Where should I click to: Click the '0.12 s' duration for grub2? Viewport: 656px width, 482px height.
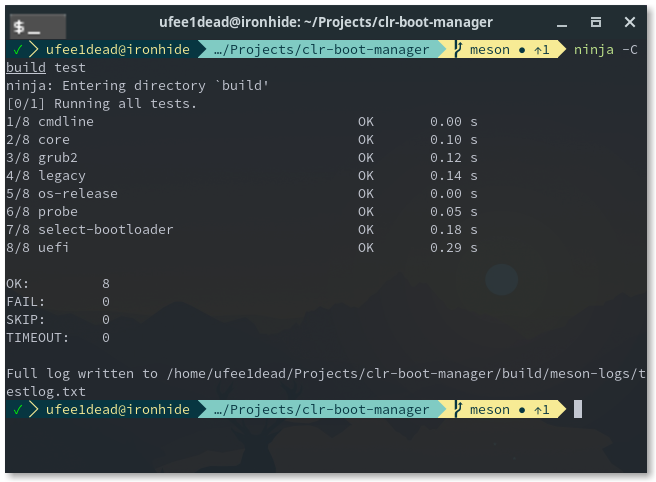[454, 158]
